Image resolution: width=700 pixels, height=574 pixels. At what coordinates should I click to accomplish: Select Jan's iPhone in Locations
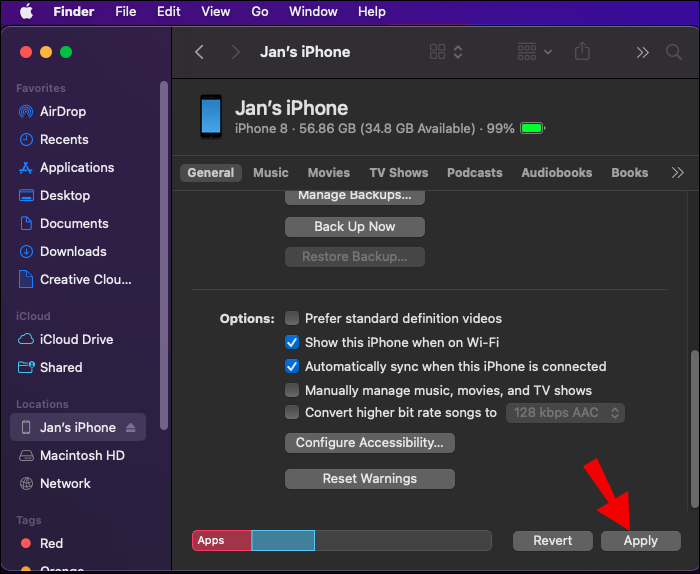(78, 427)
